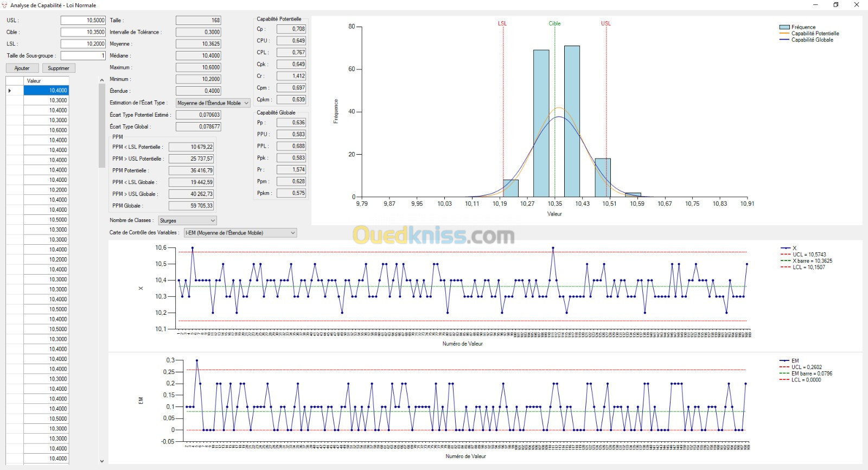Click the PPL value 0,688
The width and height of the screenshot is (868, 470).
coord(291,147)
